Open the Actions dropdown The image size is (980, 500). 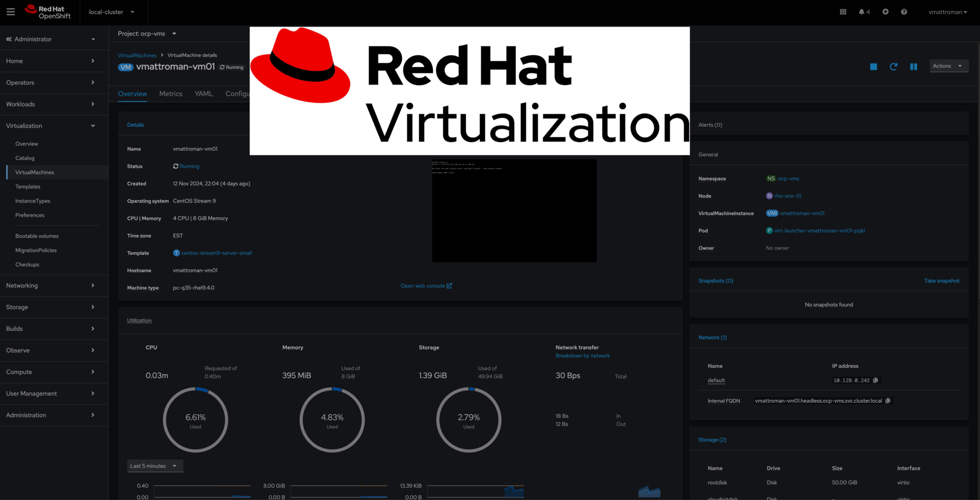[948, 66]
